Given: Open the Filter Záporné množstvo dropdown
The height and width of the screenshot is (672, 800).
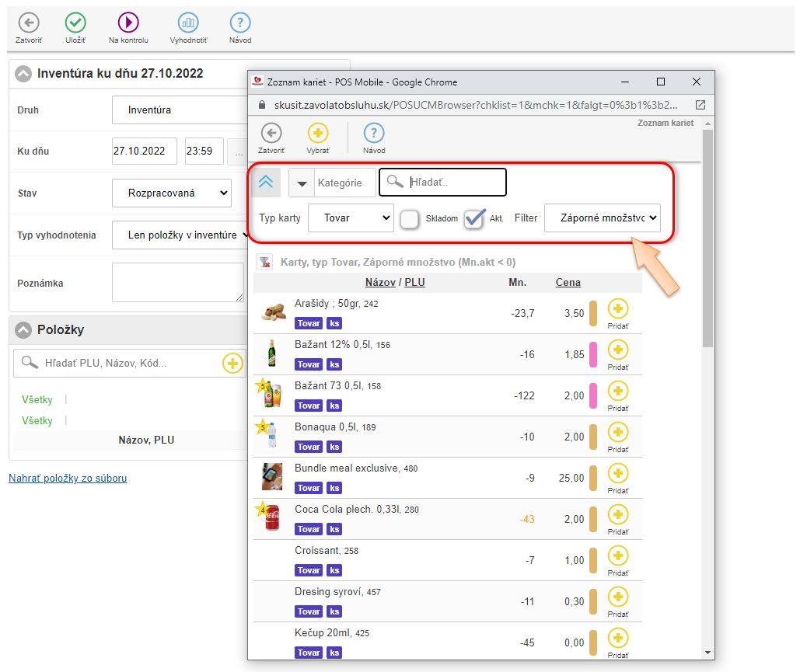Looking at the screenshot, I should pos(602,218).
